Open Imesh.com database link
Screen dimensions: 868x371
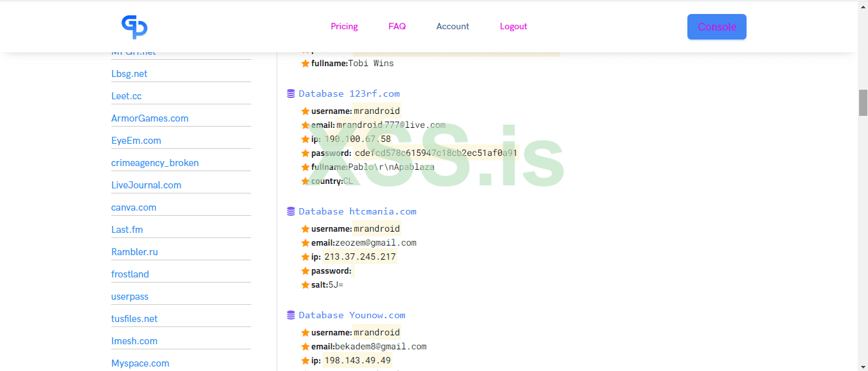click(134, 341)
